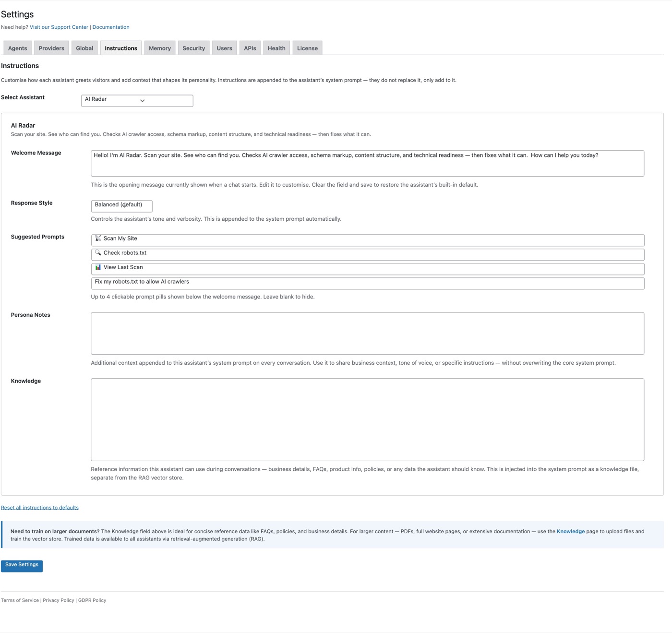Open the Health tab
Viewport: 672px width, 633px height.
coord(276,48)
